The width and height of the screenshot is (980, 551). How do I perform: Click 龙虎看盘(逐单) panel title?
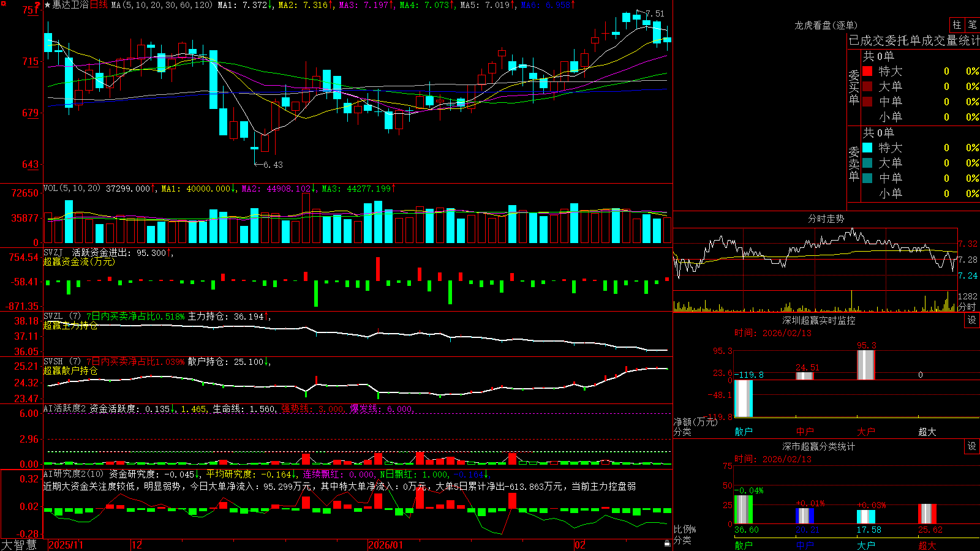(826, 25)
